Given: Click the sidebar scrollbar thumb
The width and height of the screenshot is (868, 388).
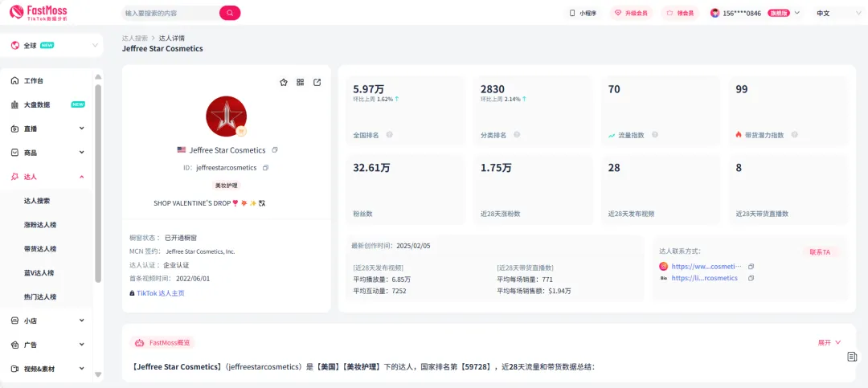Looking at the screenshot, I should [x=98, y=183].
